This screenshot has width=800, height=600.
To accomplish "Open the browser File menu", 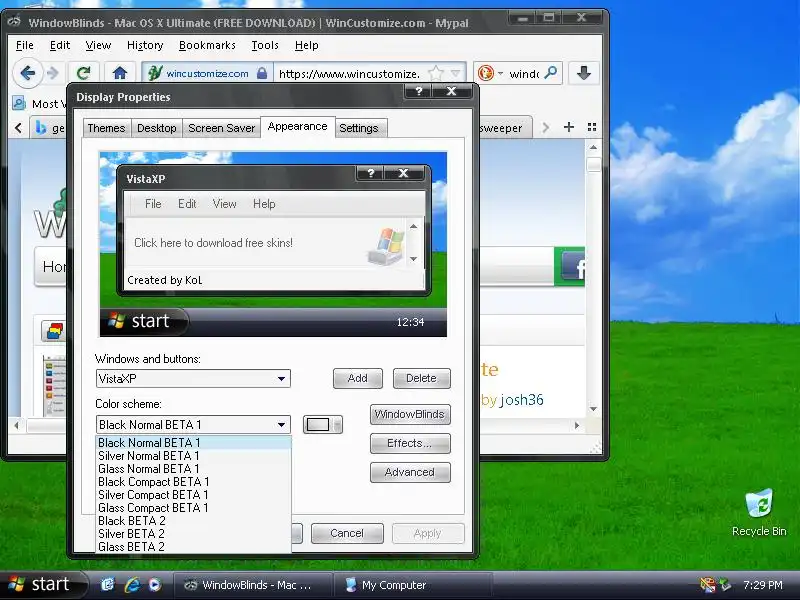I will click(24, 45).
